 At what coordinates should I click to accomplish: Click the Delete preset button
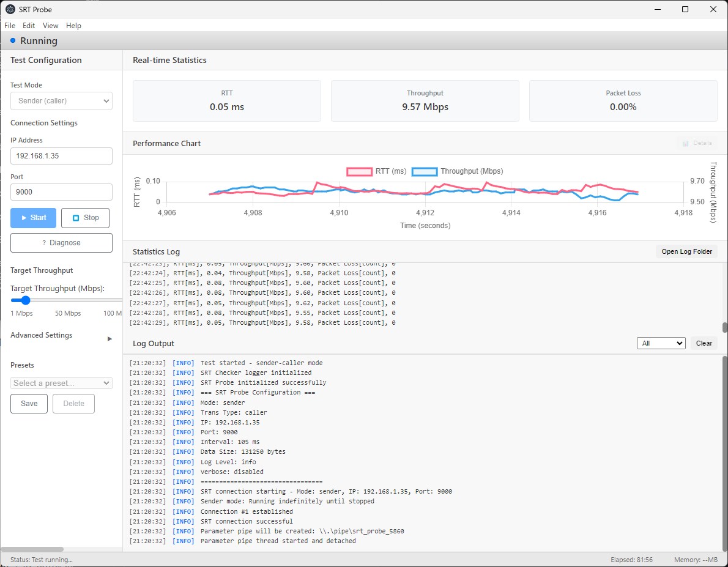74,404
